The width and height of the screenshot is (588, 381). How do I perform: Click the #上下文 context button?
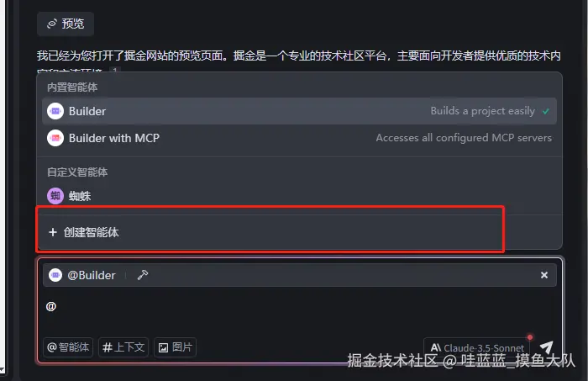[123, 347]
